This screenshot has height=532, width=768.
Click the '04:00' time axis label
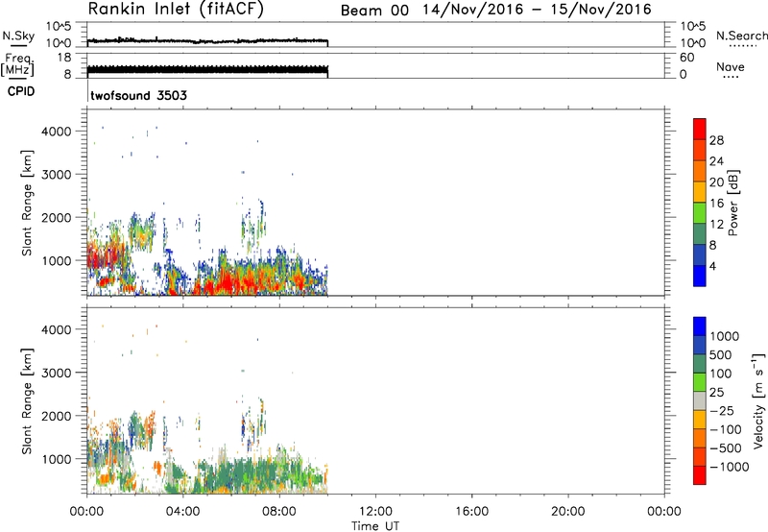click(183, 512)
